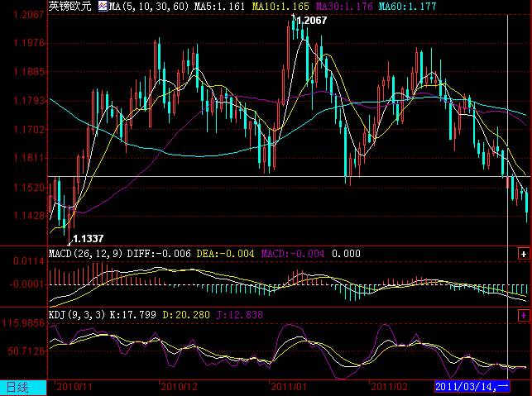The image size is (532, 396).
Task: Click the MA60:1.177 cyan value
Action: (407, 7)
